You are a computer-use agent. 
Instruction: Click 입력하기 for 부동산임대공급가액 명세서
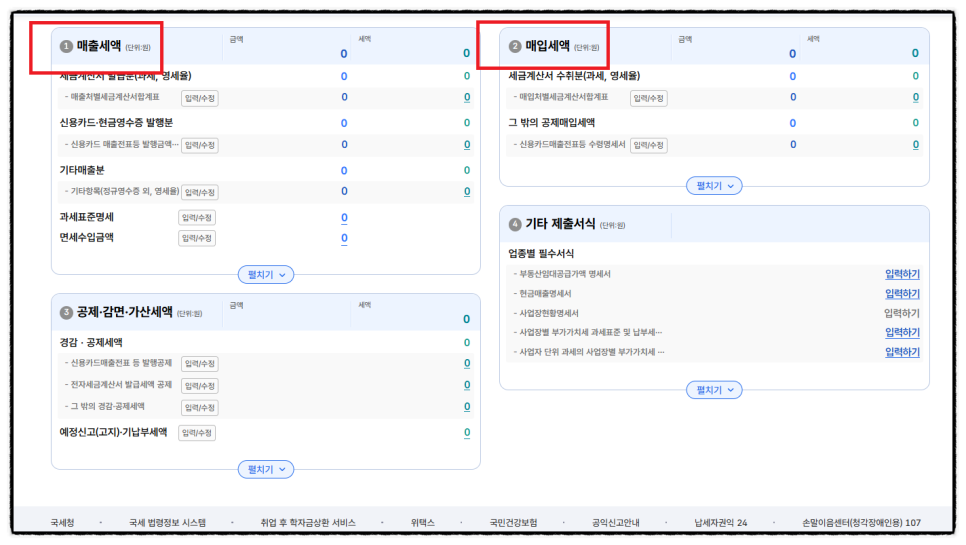click(x=902, y=274)
